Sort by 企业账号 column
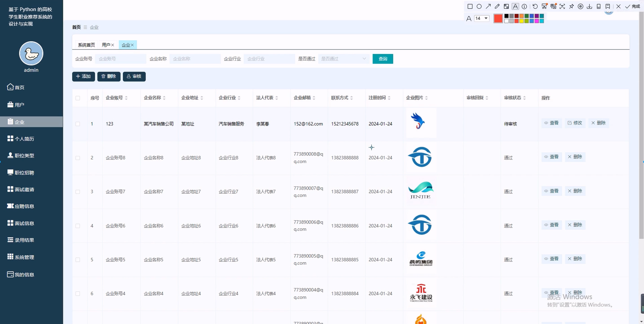Viewport: 644px width, 324px height. pos(126,98)
